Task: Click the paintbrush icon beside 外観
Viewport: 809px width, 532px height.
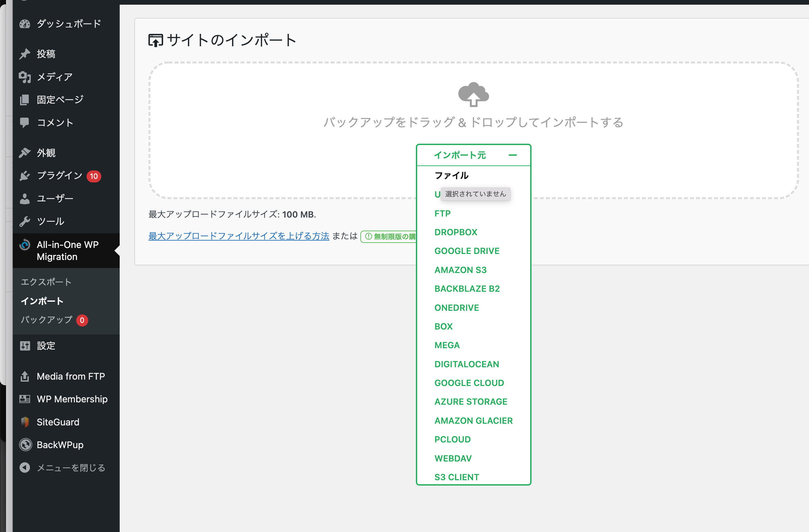Action: click(x=25, y=153)
